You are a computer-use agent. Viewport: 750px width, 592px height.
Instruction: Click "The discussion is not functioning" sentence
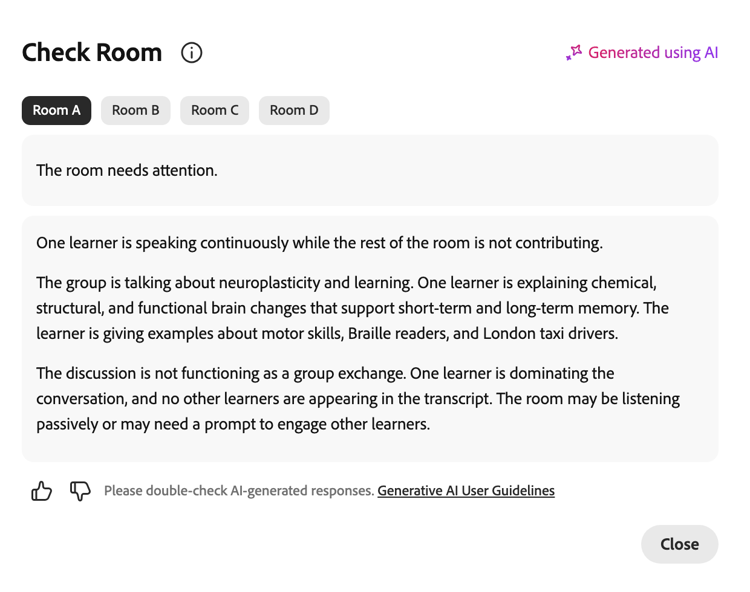220,373
